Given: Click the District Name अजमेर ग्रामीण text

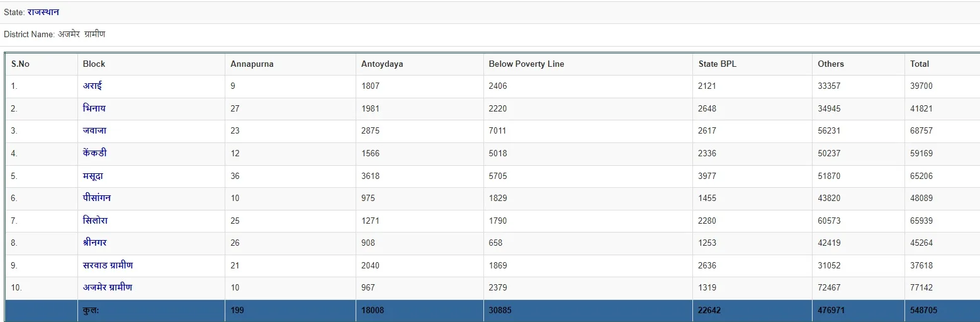Looking at the screenshot, I should [x=82, y=34].
